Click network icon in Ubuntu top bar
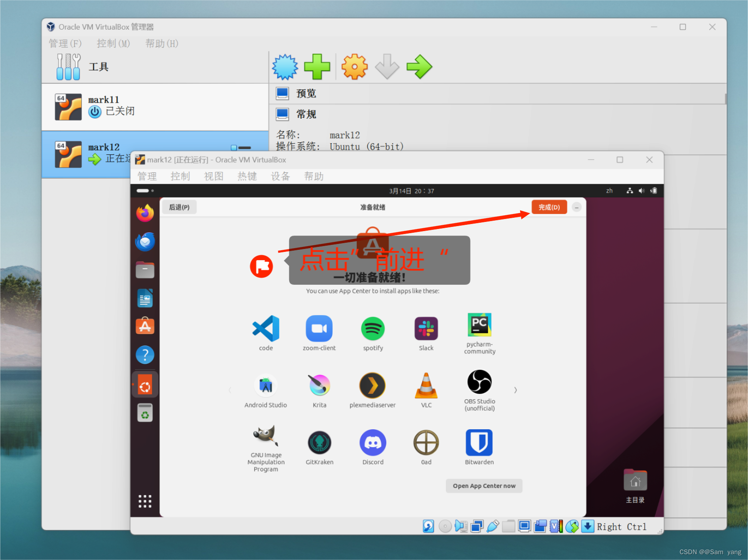 630,191
